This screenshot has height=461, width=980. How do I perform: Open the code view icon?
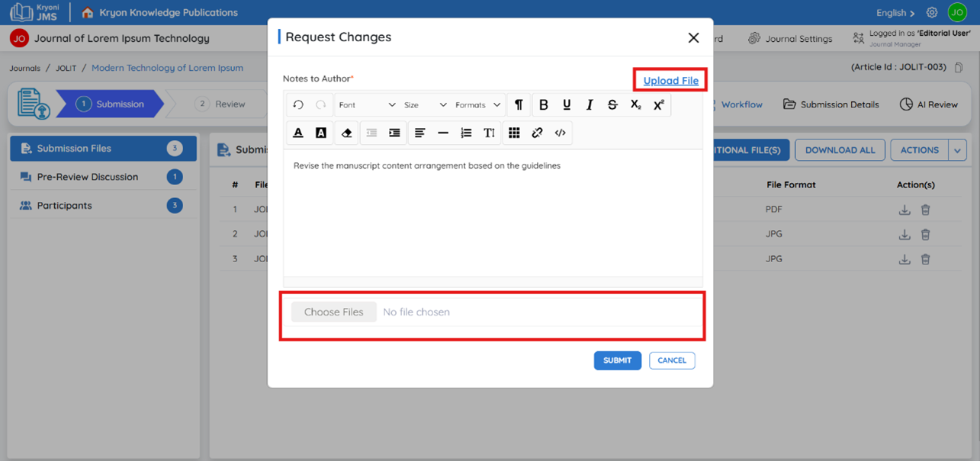pyautogui.click(x=561, y=133)
